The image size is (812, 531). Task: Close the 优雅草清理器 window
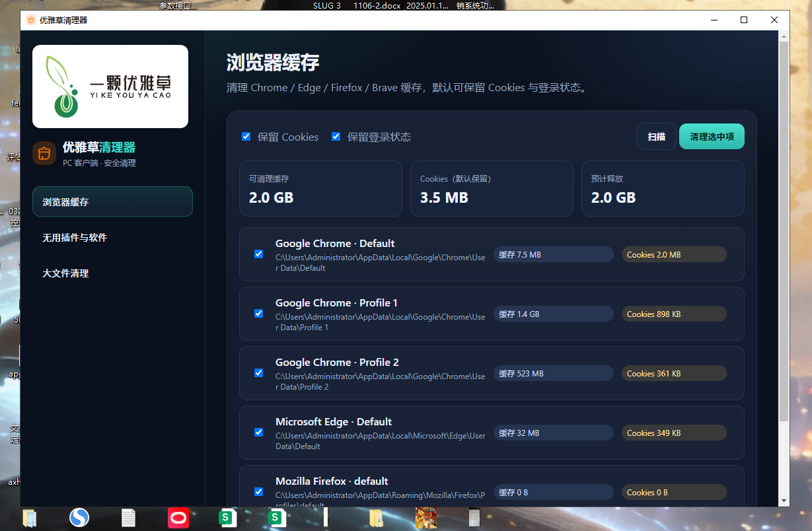(774, 20)
